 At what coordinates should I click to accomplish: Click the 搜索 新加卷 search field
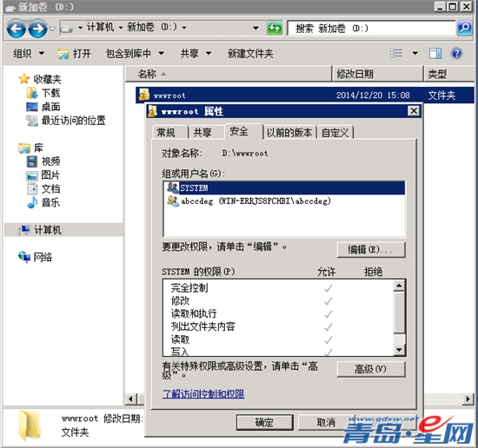pyautogui.click(x=371, y=29)
